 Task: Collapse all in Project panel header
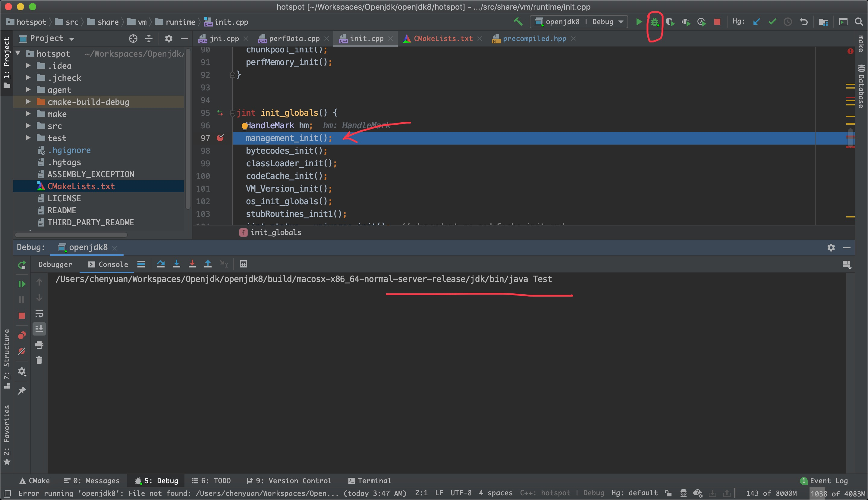[x=149, y=39]
